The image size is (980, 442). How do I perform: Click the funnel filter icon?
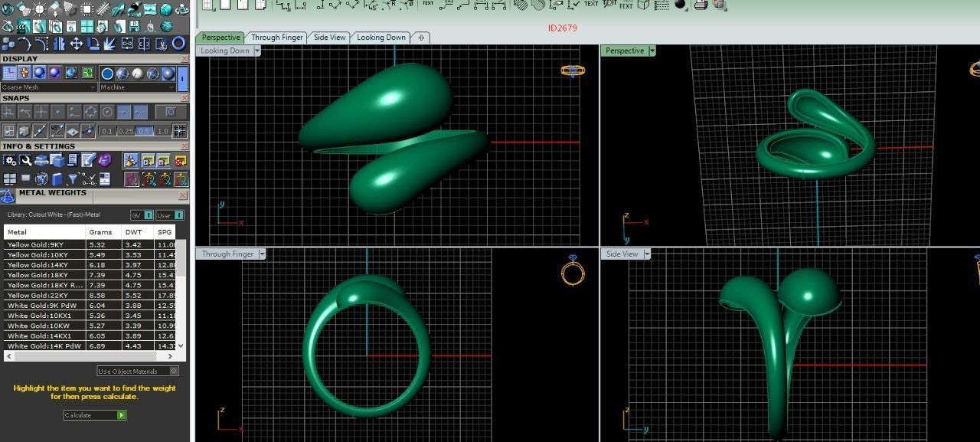click(73, 178)
